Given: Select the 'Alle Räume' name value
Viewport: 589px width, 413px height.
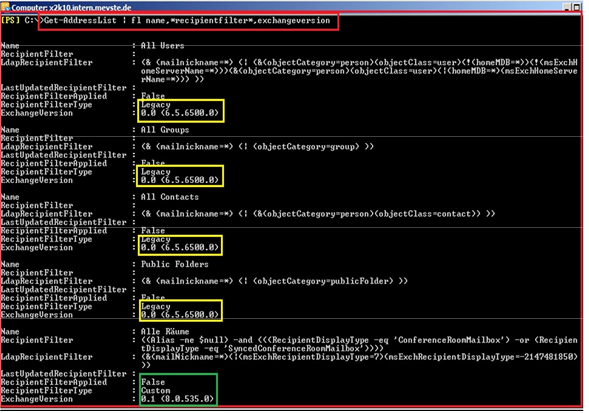Looking at the screenshot, I should coord(165,332).
